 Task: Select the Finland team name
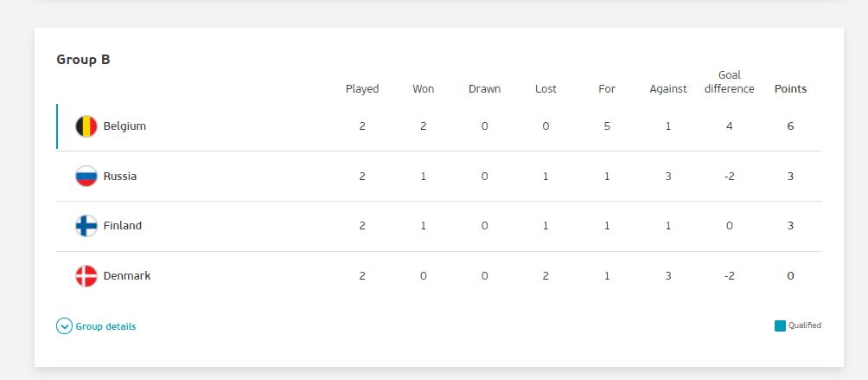point(123,226)
